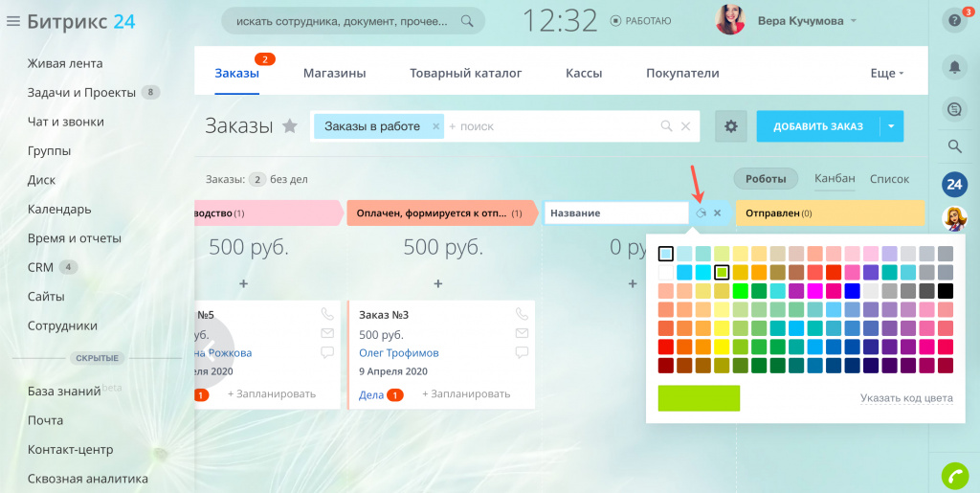Viewport: 980px width, 493px height.
Task: Pick the outlined lime green swatch
Action: 722,273
